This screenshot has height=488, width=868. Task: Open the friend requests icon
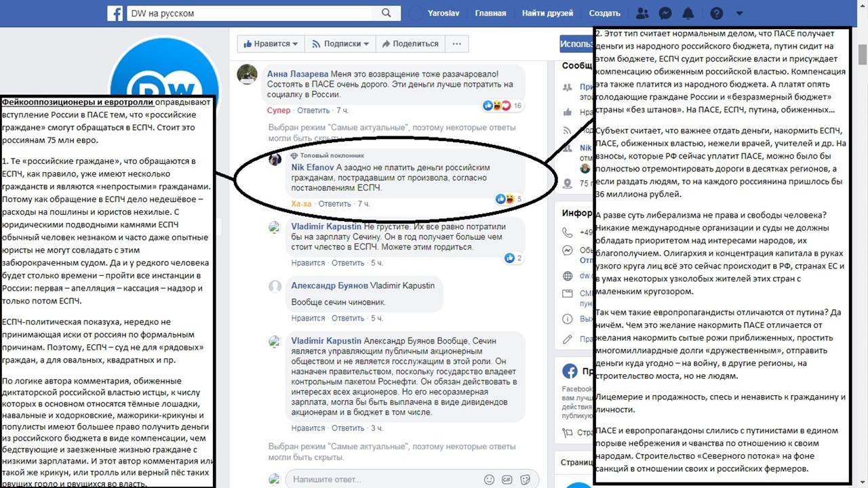tap(643, 13)
